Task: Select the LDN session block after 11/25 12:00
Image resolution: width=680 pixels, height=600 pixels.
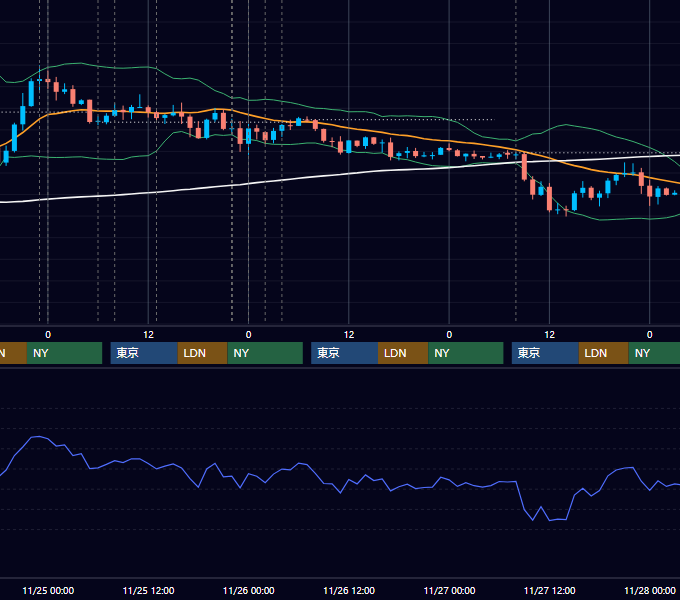Action: tap(203, 353)
